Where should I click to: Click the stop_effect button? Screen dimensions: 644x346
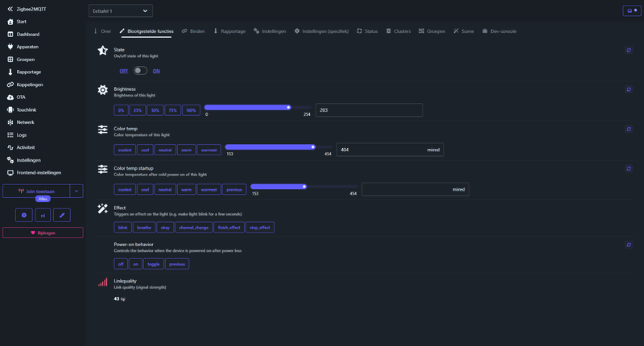260,228
